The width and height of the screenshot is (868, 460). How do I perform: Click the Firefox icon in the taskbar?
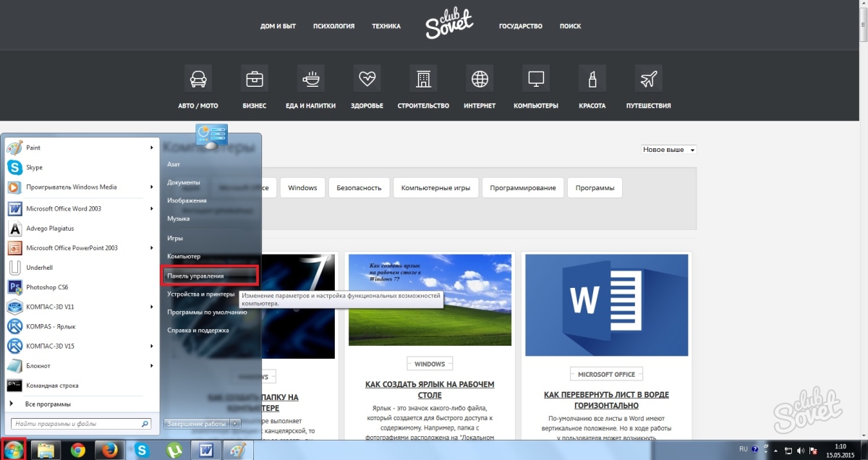(108, 450)
